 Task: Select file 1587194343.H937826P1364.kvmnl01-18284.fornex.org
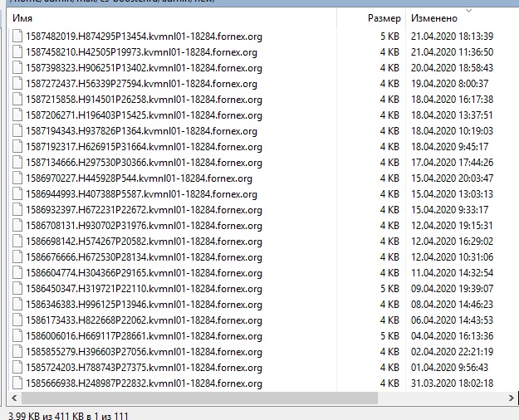click(142, 131)
